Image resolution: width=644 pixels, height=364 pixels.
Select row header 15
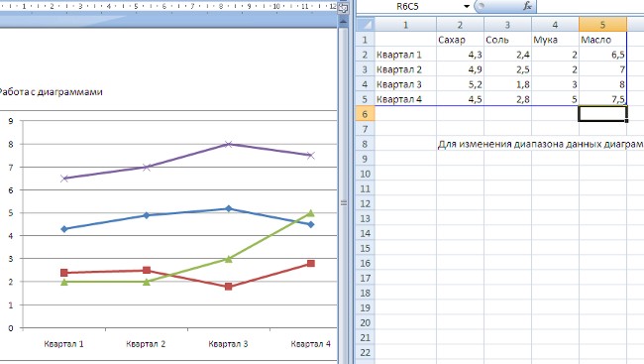[366, 248]
